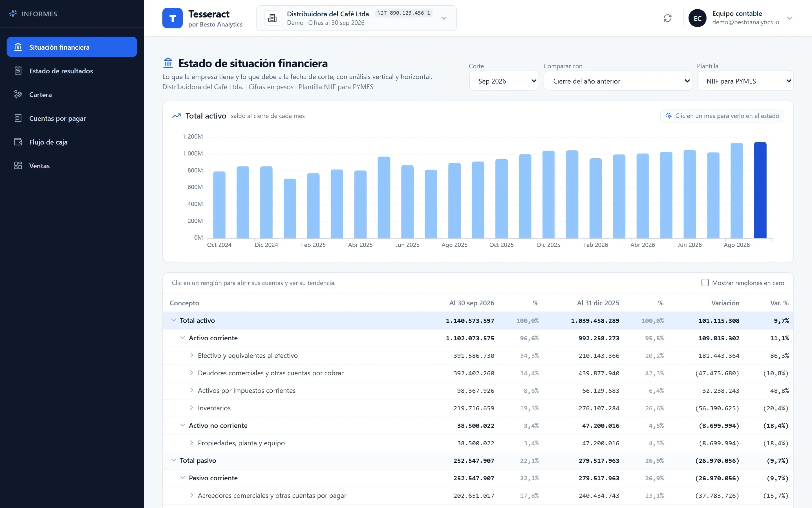Open the Ventas report
This screenshot has height=508, width=812.
72,166
